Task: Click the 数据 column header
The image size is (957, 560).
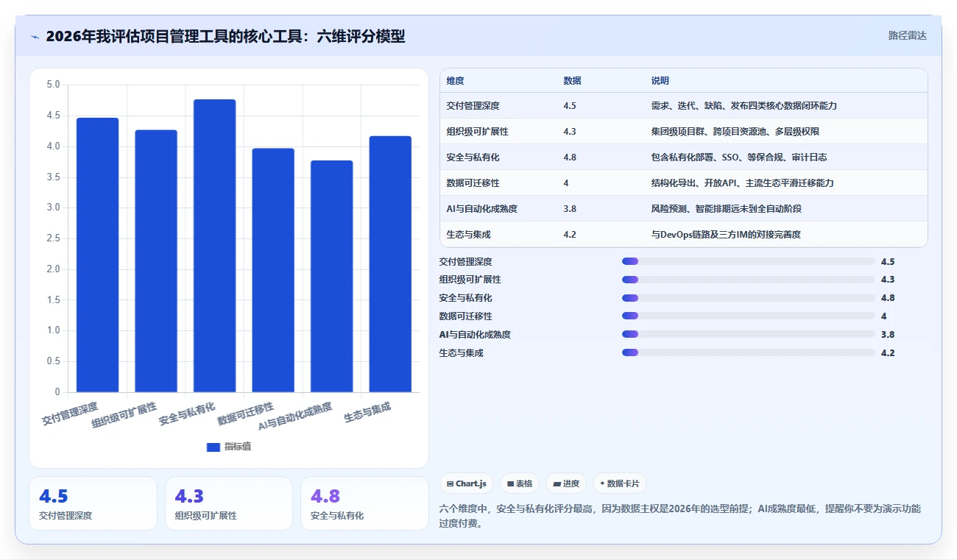Action: point(572,81)
